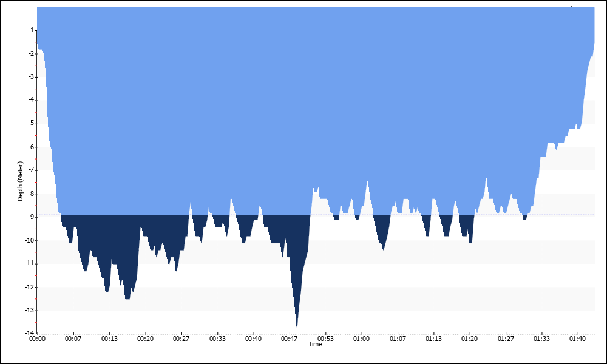Select the -10 depth axis label
The height and width of the screenshot is (364, 607).
pos(30,240)
